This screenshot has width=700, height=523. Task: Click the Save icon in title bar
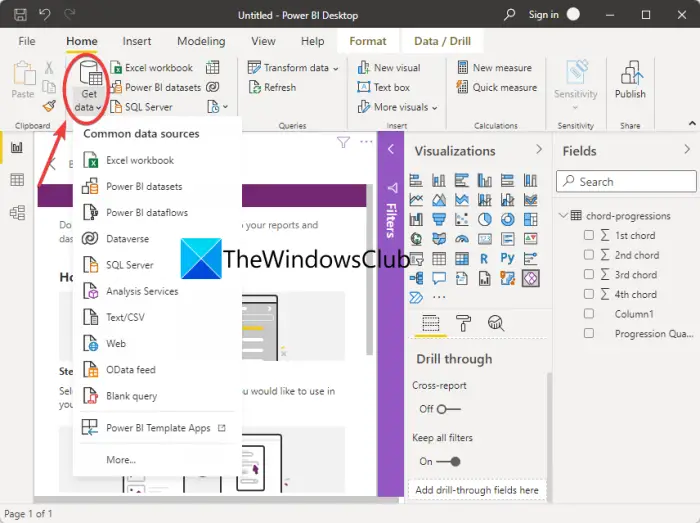20,15
